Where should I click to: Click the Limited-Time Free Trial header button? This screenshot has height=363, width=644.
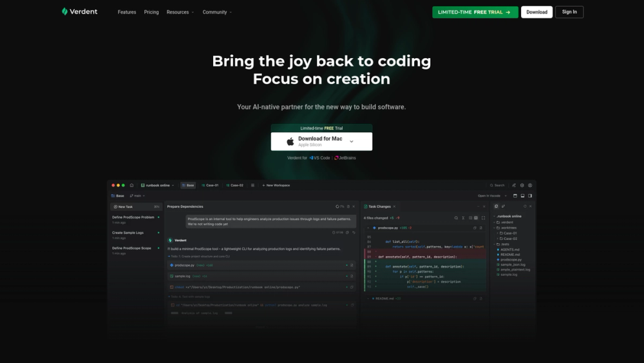[x=475, y=12]
